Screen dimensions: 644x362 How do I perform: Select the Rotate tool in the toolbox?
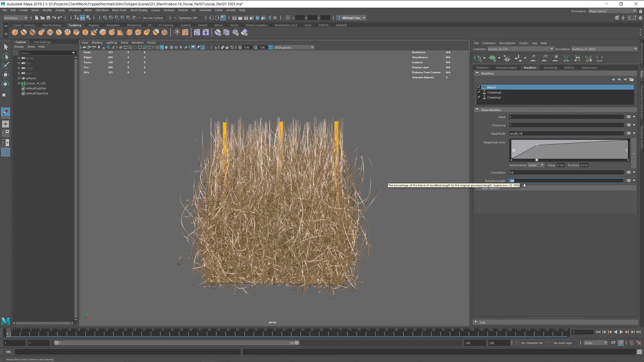coord(6,84)
